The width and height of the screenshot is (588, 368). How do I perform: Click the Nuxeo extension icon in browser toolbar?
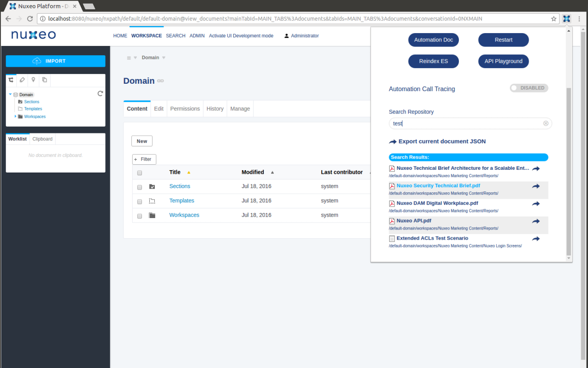coord(566,19)
